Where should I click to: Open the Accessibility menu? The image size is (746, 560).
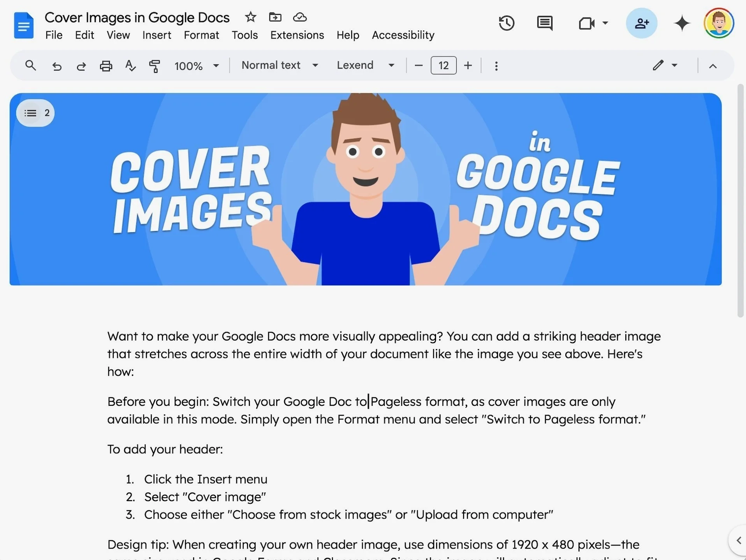point(403,35)
